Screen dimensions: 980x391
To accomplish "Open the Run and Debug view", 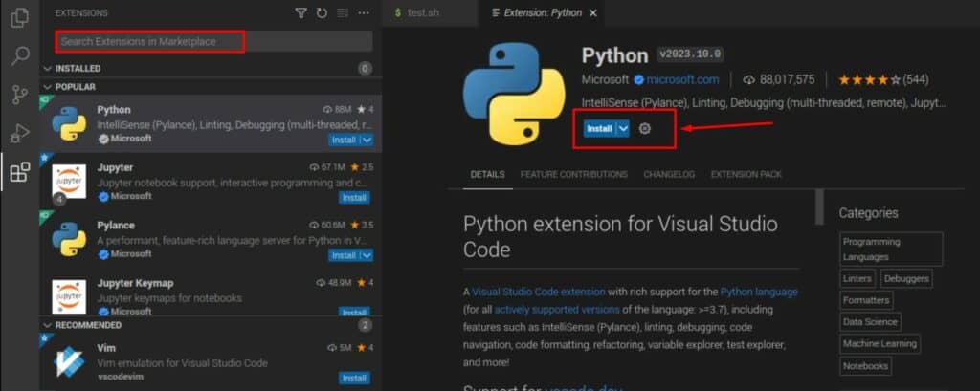I will pyautogui.click(x=20, y=133).
